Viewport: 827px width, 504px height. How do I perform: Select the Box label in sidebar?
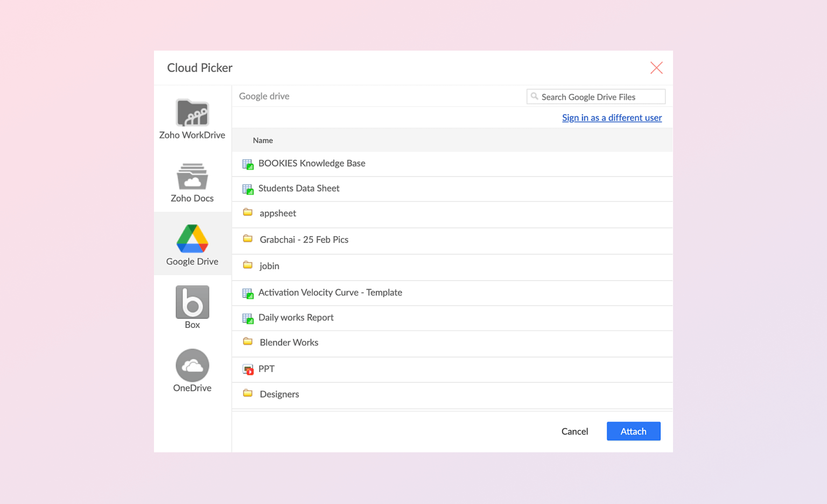click(x=192, y=325)
